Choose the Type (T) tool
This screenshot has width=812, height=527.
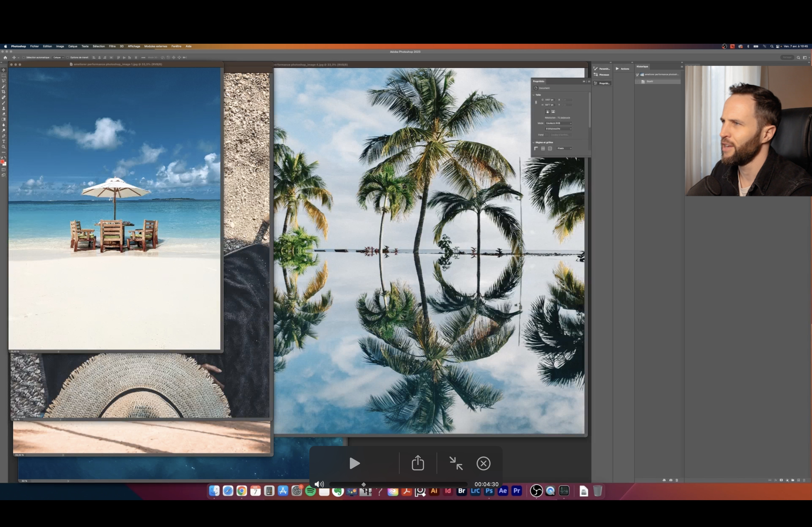pos(4,141)
